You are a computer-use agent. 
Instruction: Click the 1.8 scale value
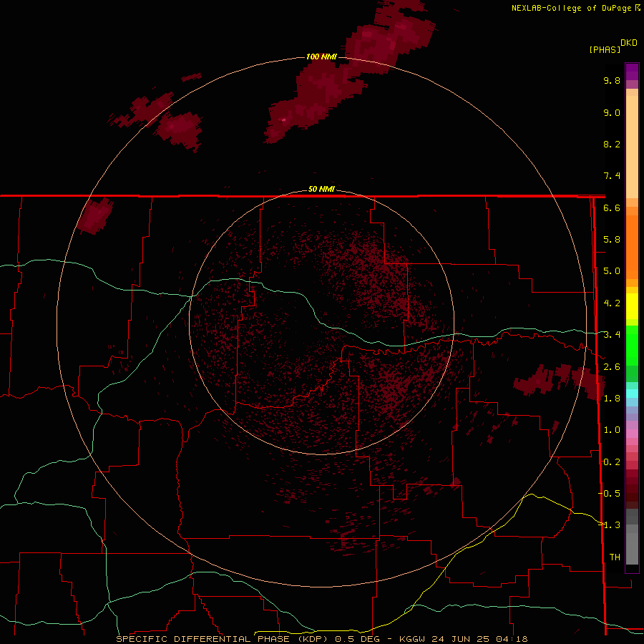pos(612,399)
